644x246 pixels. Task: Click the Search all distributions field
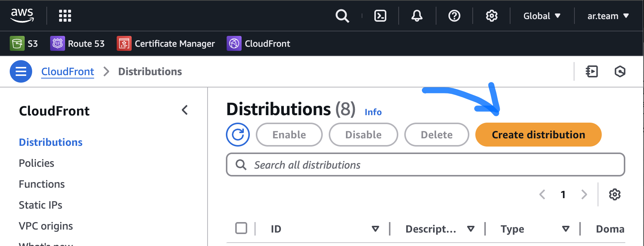coord(425,165)
